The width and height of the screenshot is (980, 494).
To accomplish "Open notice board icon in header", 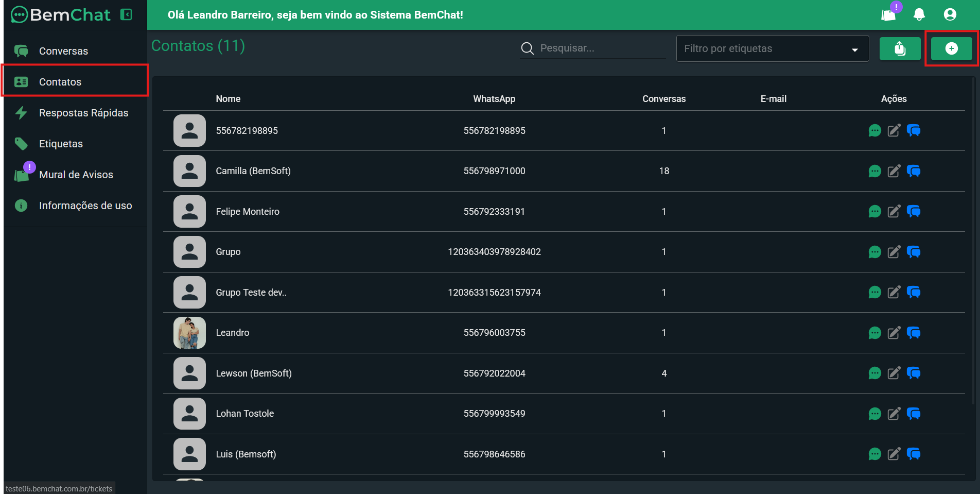I will point(889,14).
